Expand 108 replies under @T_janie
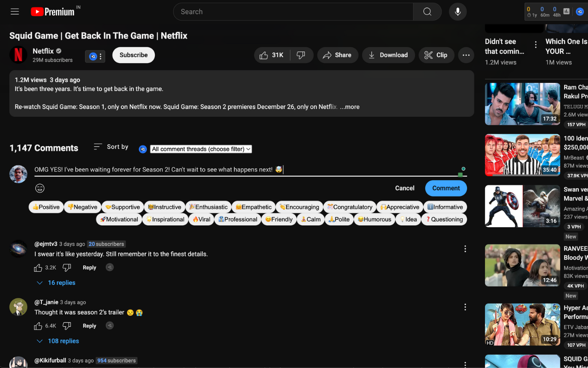The width and height of the screenshot is (588, 368). point(57,341)
